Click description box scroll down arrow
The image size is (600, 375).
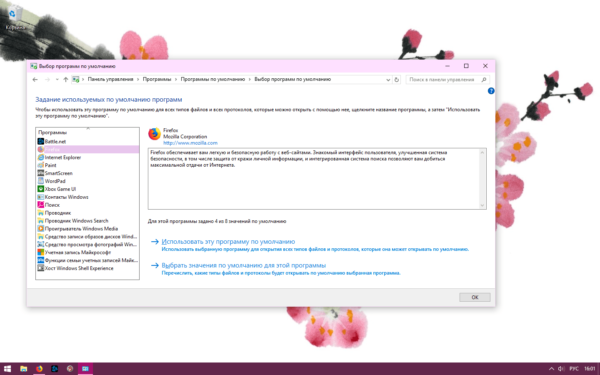click(482, 205)
